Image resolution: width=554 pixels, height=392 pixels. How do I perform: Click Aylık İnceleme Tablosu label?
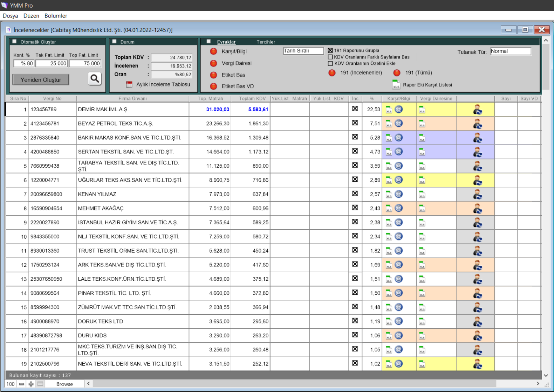163,84
